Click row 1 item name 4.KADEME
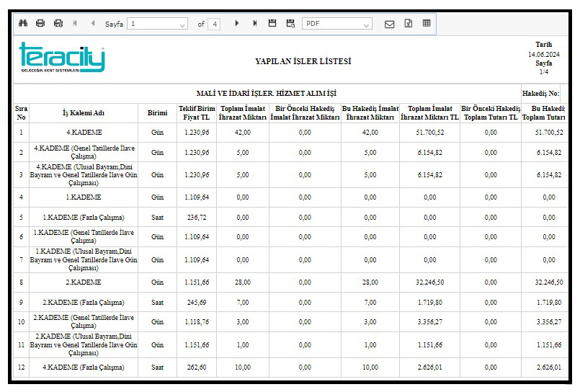The width and height of the screenshot is (580, 392). (x=84, y=133)
